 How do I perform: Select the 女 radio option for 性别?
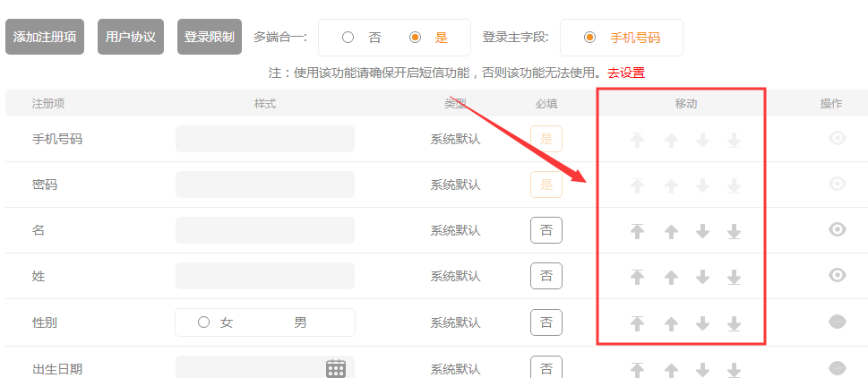coord(203,322)
